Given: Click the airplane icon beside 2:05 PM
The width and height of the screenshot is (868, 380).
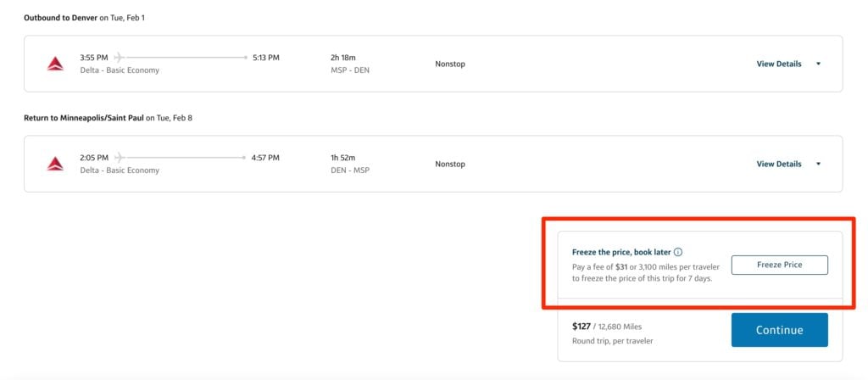Looking at the screenshot, I should point(119,157).
